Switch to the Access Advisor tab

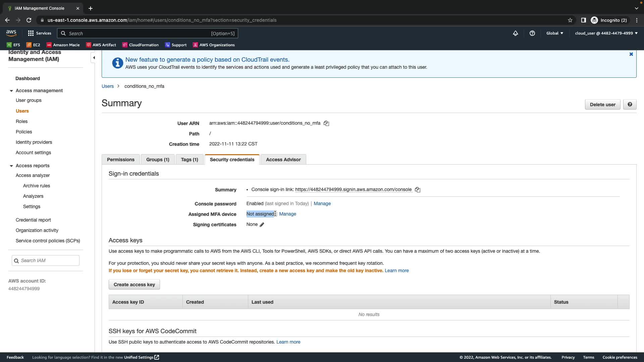click(283, 160)
